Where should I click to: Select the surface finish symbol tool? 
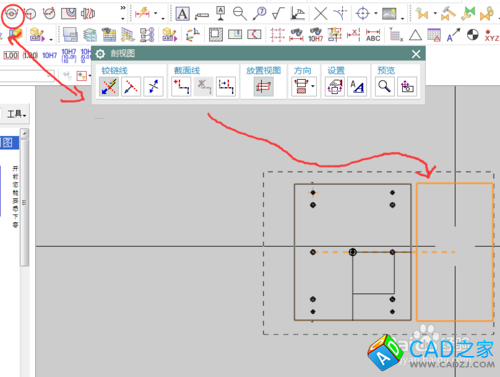pos(278,13)
